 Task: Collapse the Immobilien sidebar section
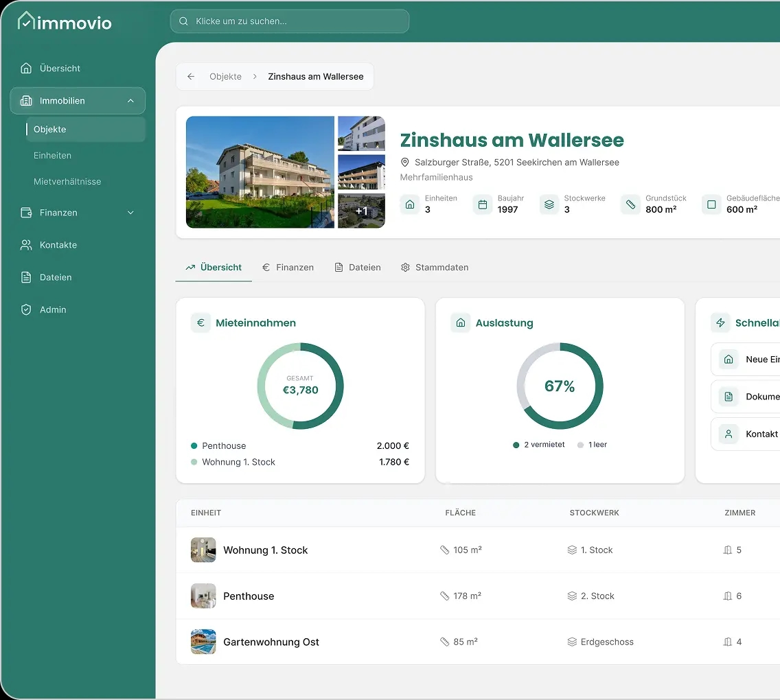(130, 100)
